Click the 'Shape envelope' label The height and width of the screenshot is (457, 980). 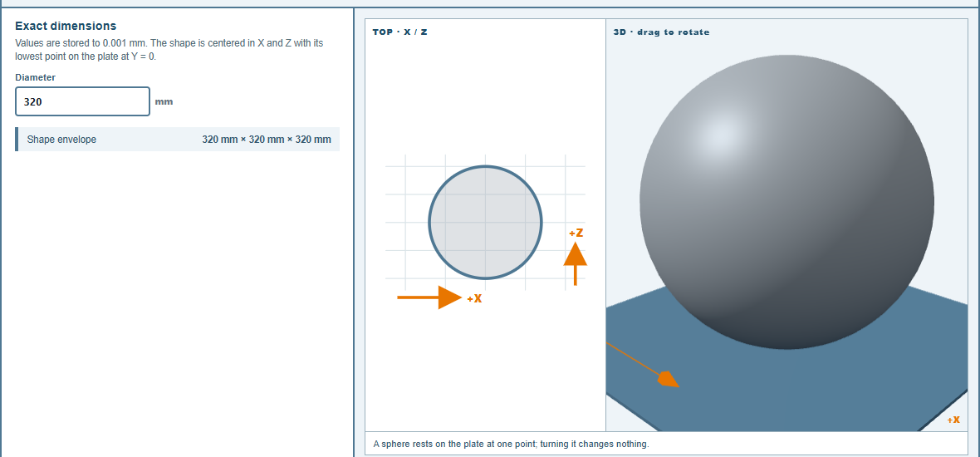point(62,140)
